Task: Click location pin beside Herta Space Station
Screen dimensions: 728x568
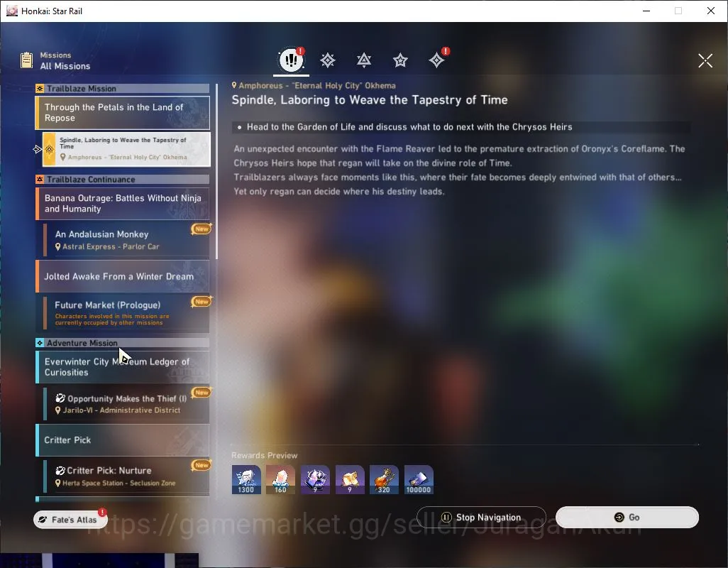Action: 58,483
